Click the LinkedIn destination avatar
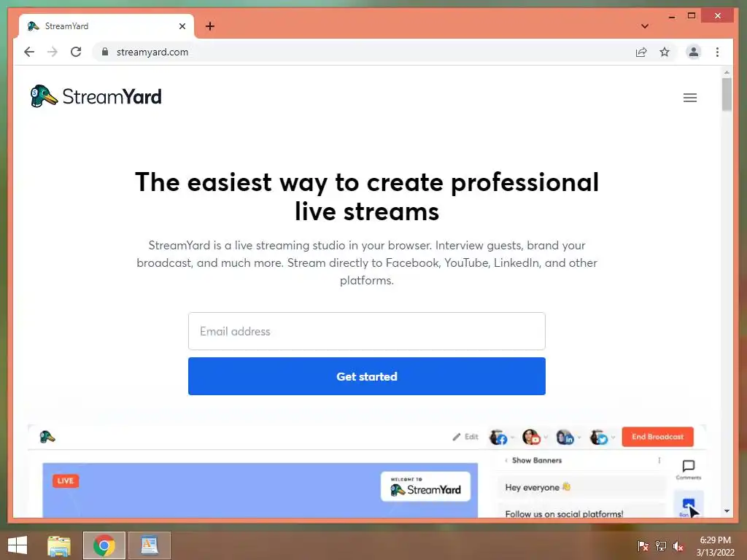This screenshot has width=747, height=560. pyautogui.click(x=565, y=437)
